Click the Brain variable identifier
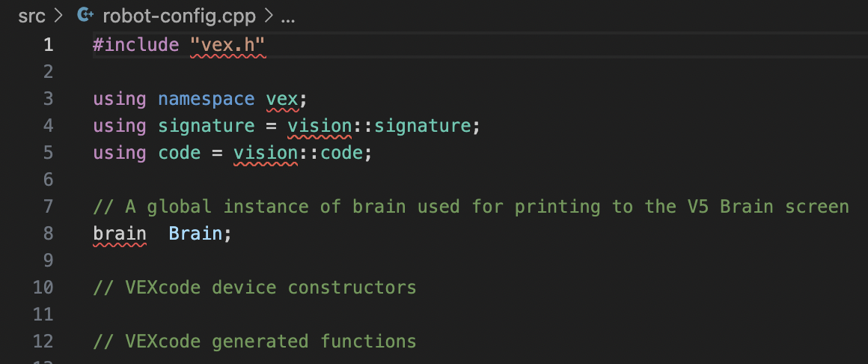868x364 pixels. point(195,234)
